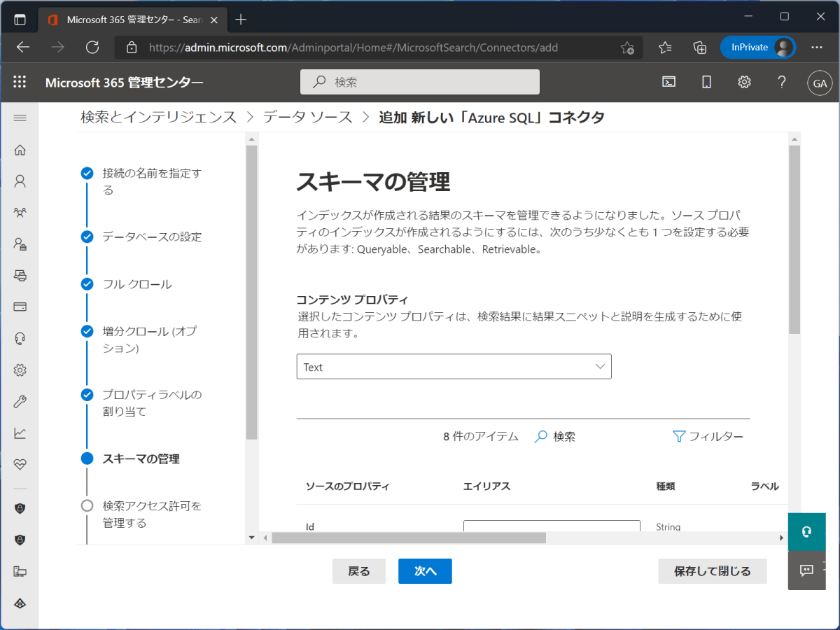This screenshot has height=630, width=840.
Task: Open breadcrumb link 検索とインテリジェンス
Action: coord(159,117)
